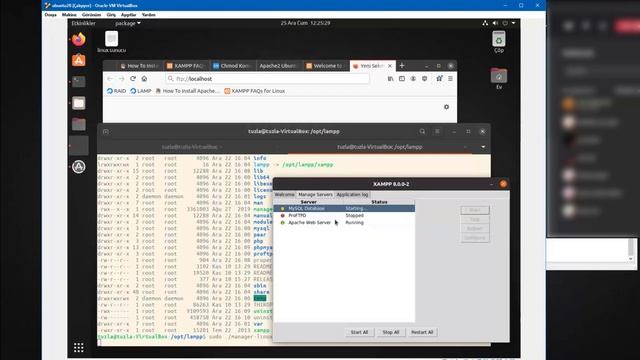
Task: Open the network status icon in top bar
Action: coord(485,23)
